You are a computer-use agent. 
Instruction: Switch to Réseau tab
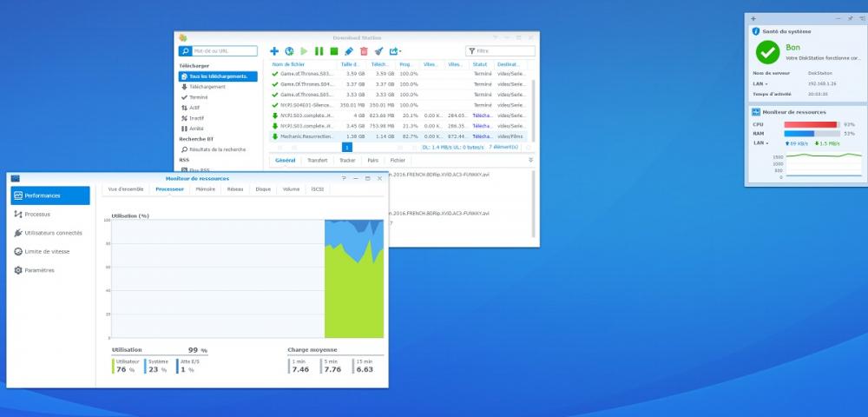235,189
